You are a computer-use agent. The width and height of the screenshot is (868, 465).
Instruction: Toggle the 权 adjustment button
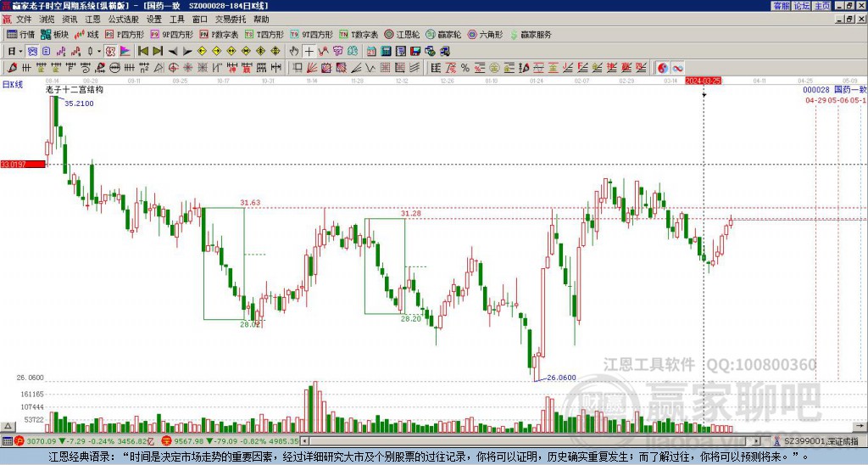pos(110,52)
